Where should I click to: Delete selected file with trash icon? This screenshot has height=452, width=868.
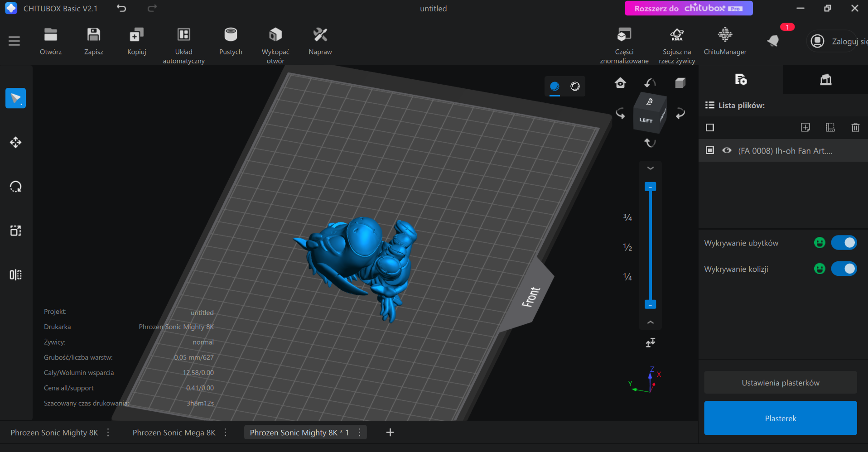click(855, 128)
